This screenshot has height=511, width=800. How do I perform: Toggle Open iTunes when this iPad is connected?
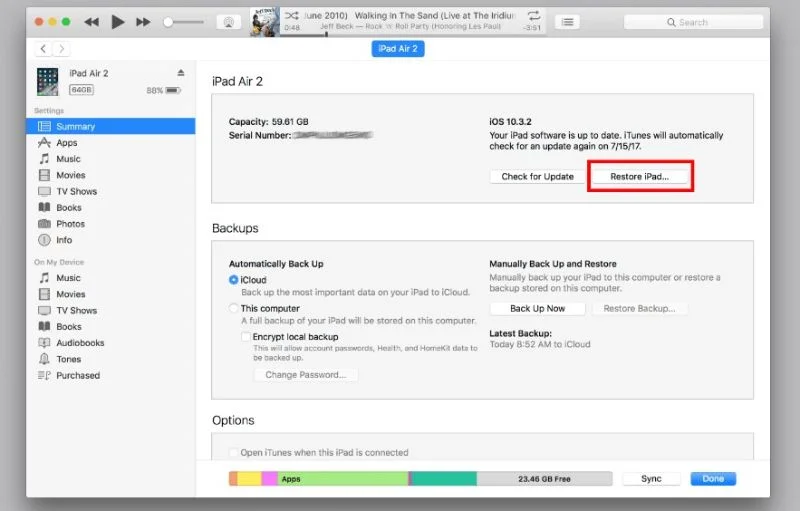(234, 452)
